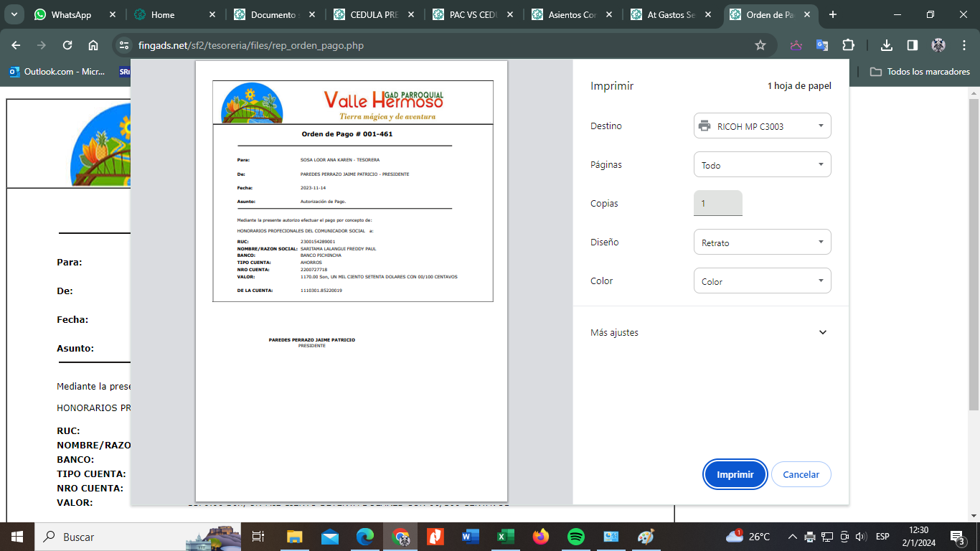
Task: Bookmark this page with the star icon
Action: [760, 45]
